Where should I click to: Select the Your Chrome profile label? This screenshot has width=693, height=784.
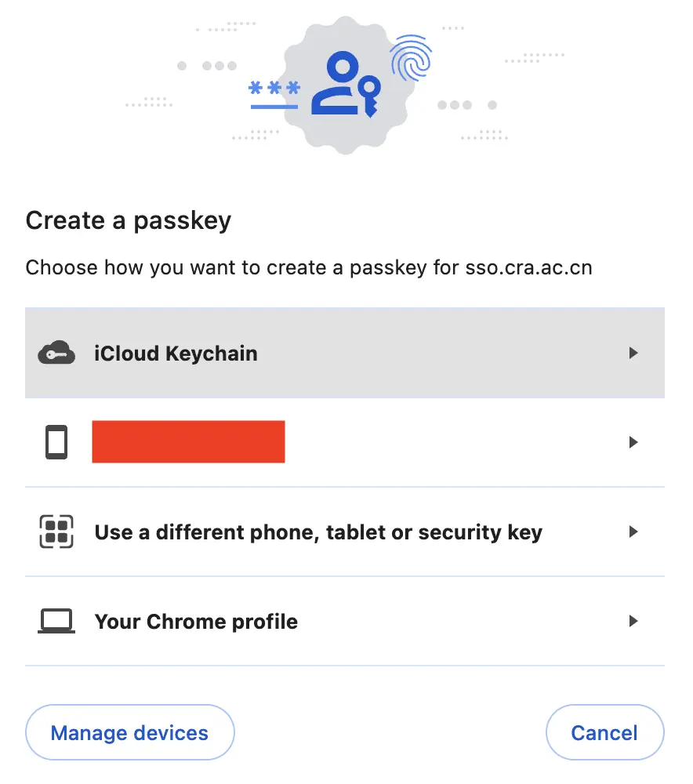pyautogui.click(x=196, y=622)
